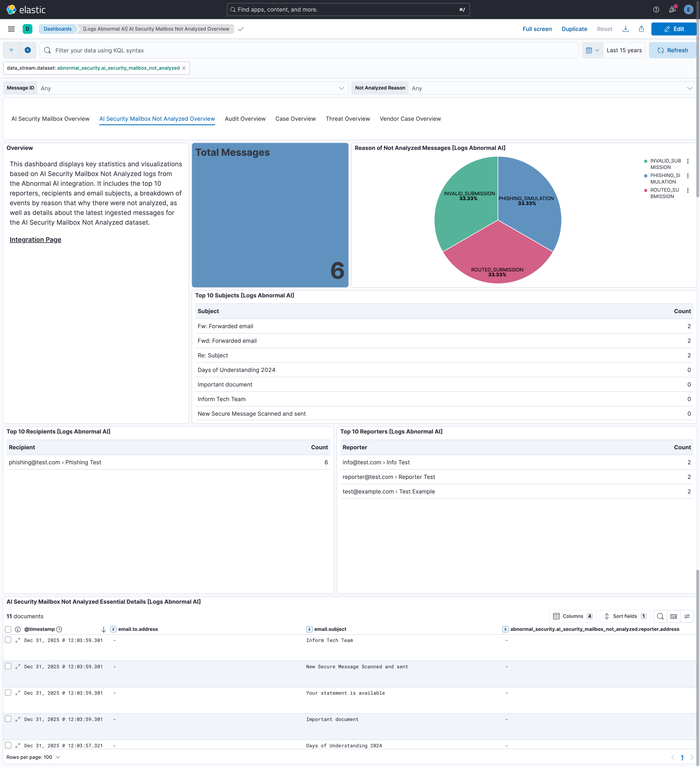This screenshot has height=767, width=700.
Task: Click the download icon near the Edit button
Action: click(625, 29)
